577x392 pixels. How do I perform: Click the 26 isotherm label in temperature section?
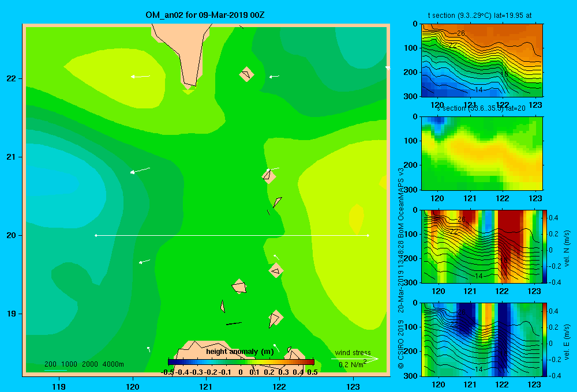(x=460, y=33)
